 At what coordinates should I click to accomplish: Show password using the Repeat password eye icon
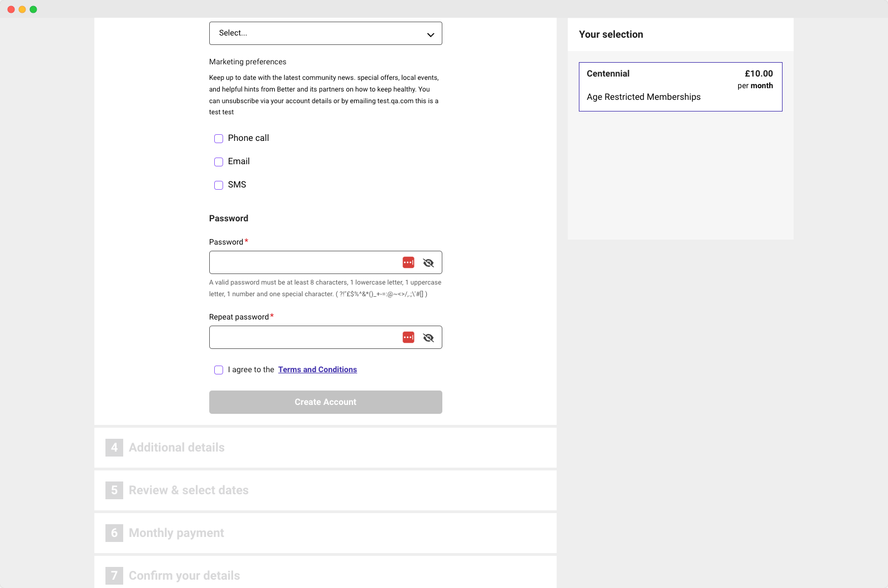[x=428, y=338]
